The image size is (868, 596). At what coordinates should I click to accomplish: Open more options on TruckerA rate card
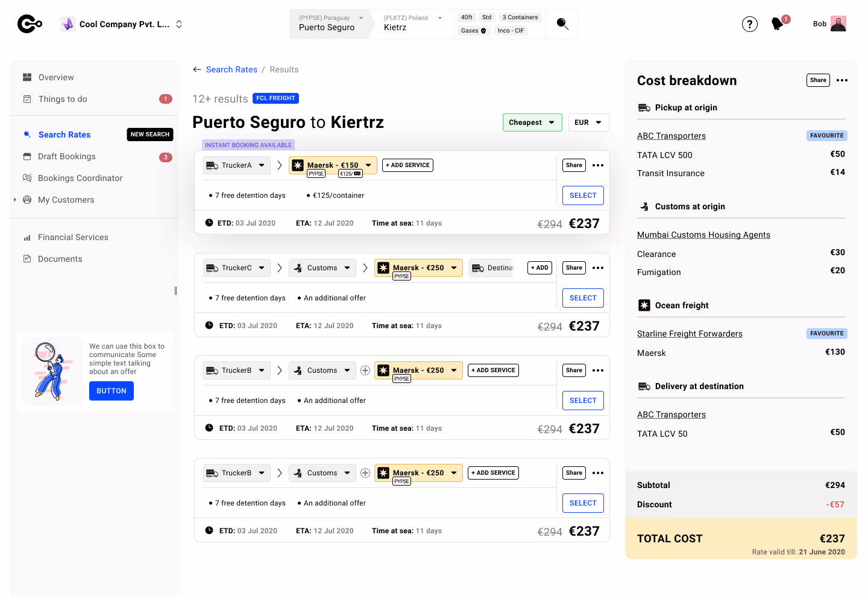click(x=598, y=165)
